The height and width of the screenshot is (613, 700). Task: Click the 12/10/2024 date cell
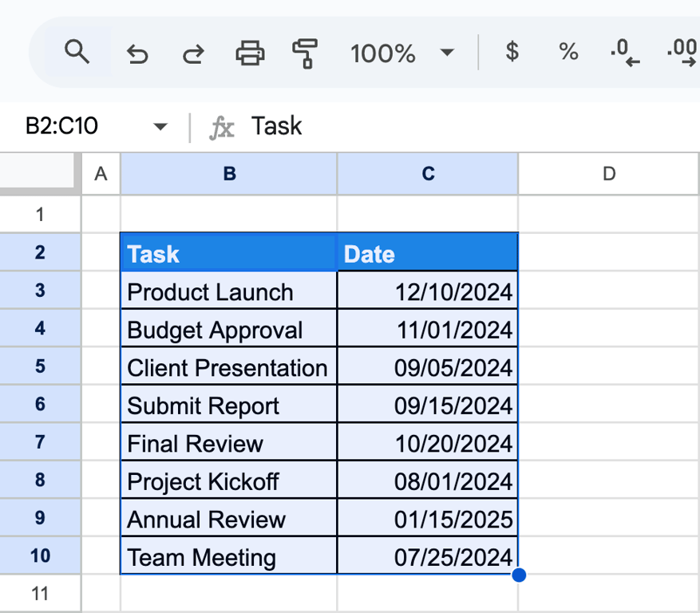click(x=428, y=291)
